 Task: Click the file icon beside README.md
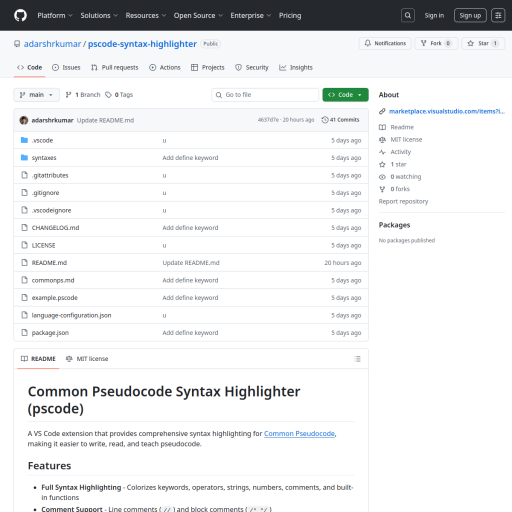coord(24,263)
